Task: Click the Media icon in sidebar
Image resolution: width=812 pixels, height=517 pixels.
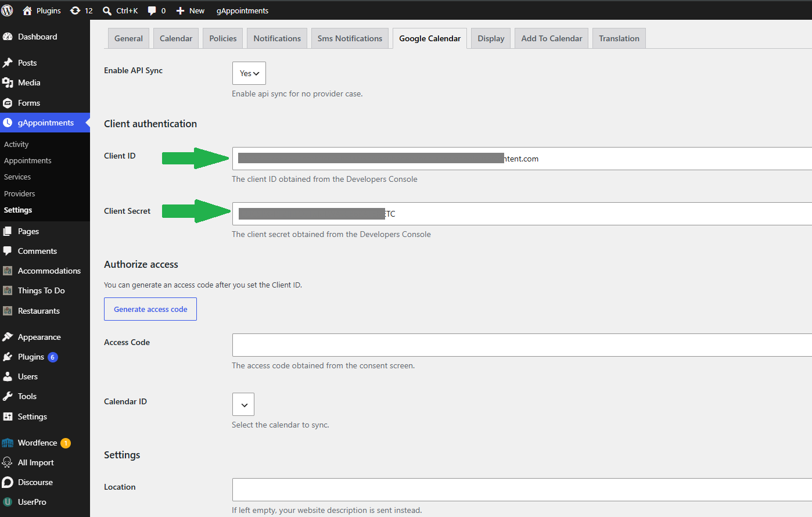Action: coord(8,82)
